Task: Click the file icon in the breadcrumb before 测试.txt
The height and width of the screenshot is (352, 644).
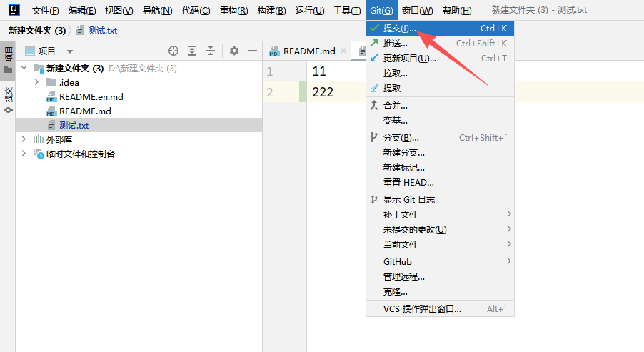Action: (80, 31)
